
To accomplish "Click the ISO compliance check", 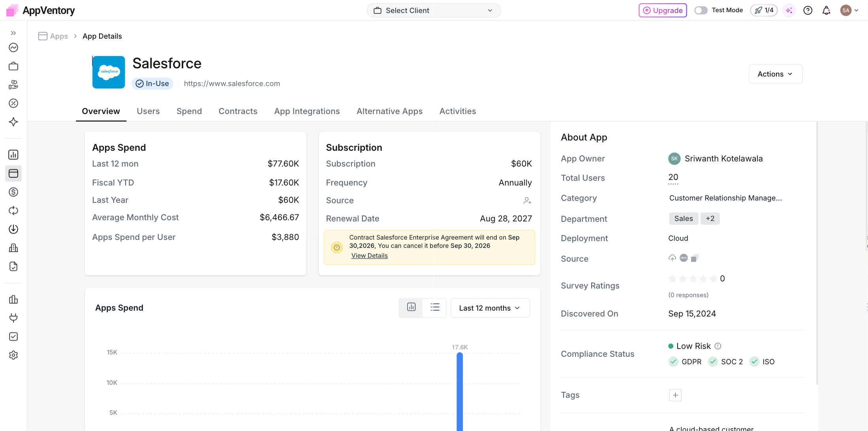I will [x=754, y=362].
